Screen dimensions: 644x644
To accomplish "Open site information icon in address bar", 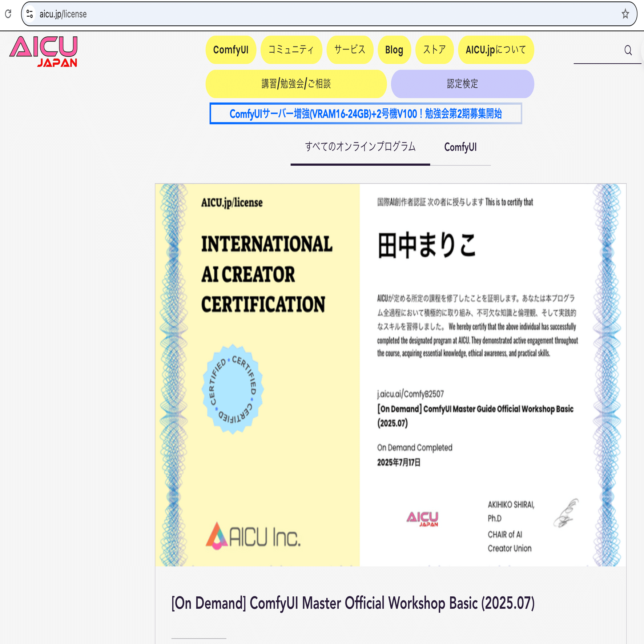I will pyautogui.click(x=30, y=14).
